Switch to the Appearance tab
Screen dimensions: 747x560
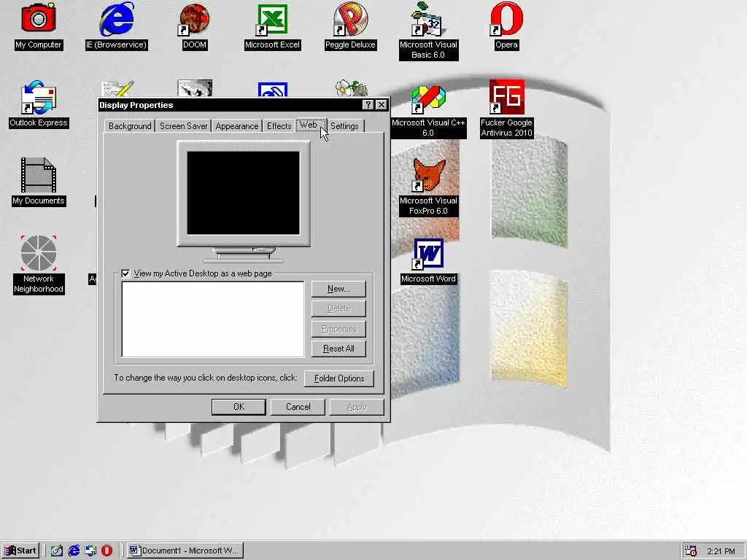click(x=237, y=126)
